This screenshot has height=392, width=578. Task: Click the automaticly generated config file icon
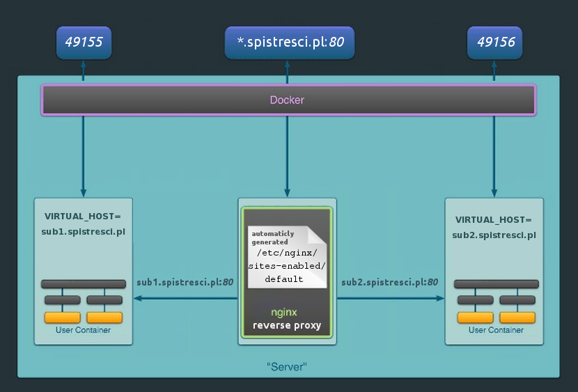coord(287,257)
